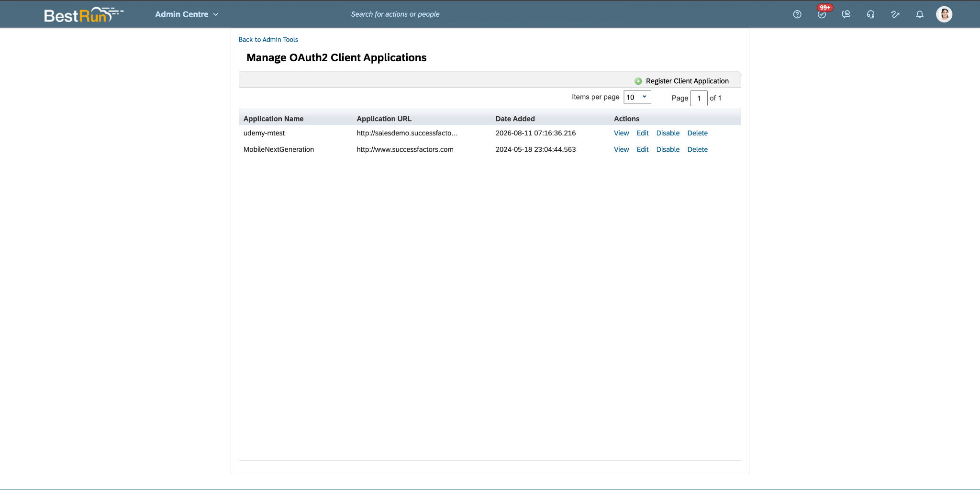Viewport: 980px width, 490px height.
Task: Open the notifications bell
Action: [x=919, y=14]
